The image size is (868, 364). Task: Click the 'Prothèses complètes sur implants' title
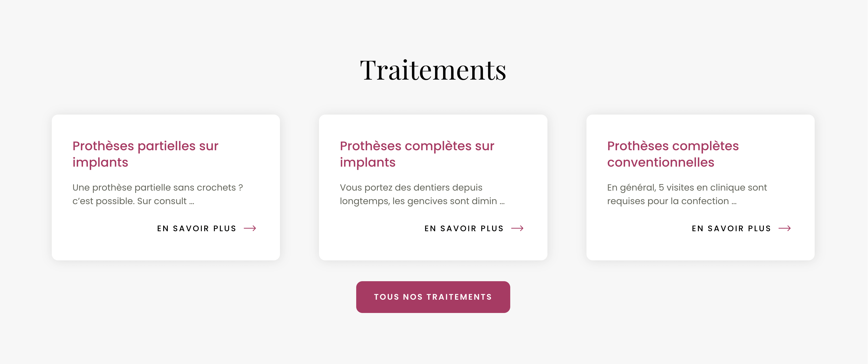pyautogui.click(x=417, y=154)
